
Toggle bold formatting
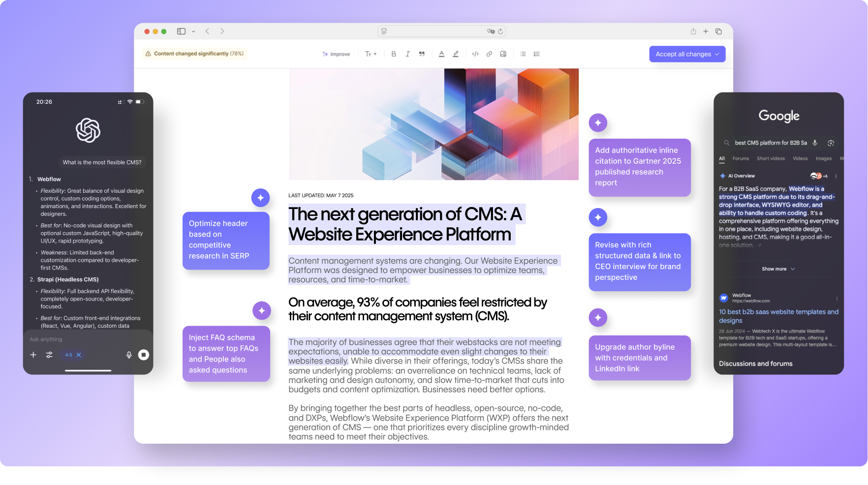pos(394,54)
